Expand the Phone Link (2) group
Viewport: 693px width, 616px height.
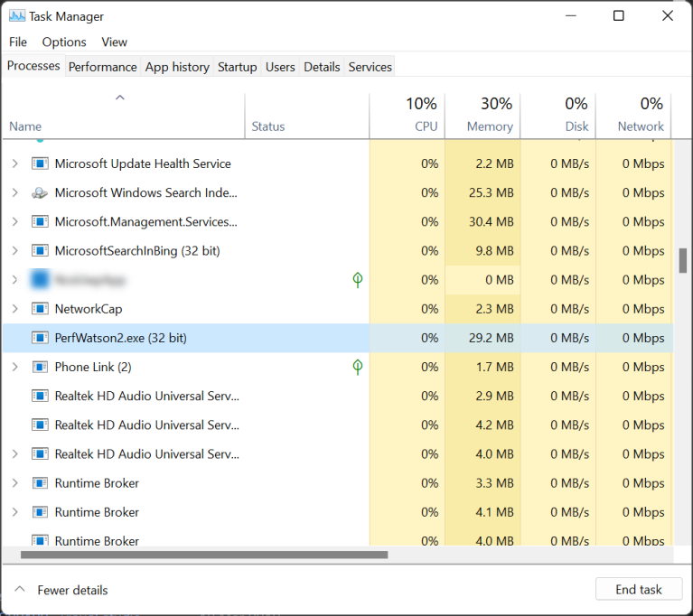[x=15, y=368]
